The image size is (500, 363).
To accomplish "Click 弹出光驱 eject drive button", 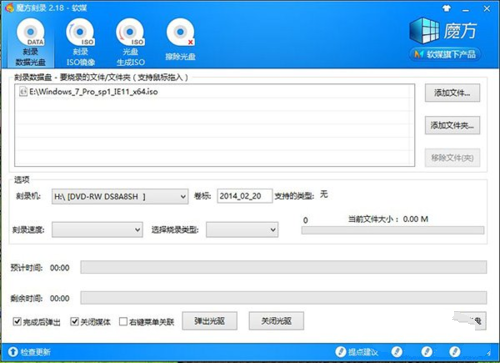I will pyautogui.click(x=210, y=321).
